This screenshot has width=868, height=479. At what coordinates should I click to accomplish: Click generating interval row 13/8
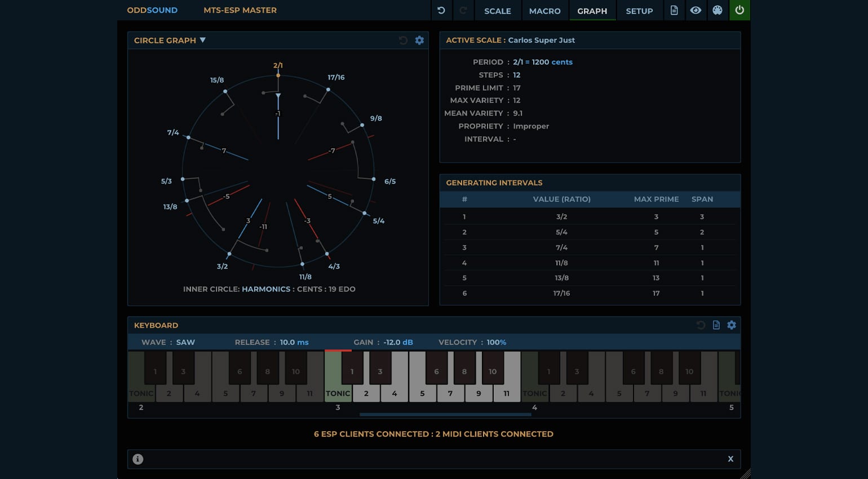[590, 278]
